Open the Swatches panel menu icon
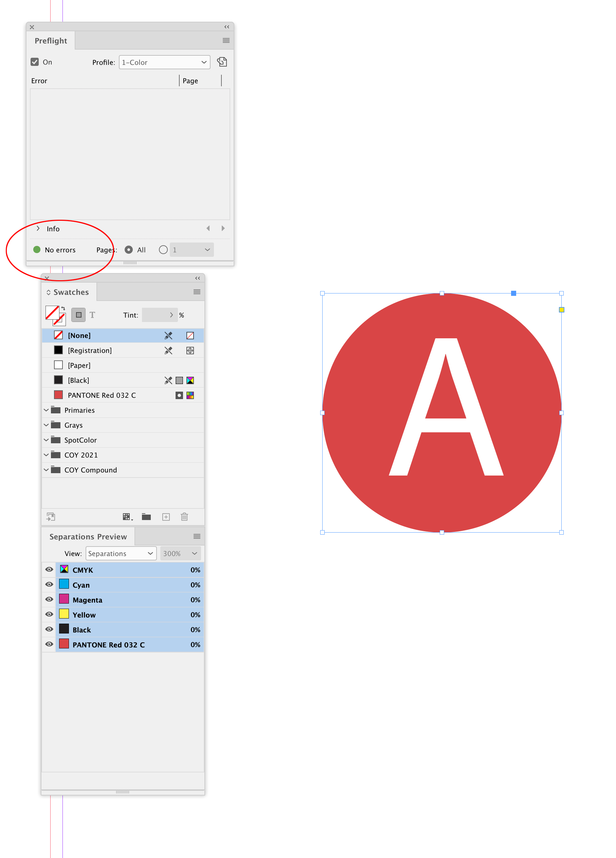The width and height of the screenshot is (616, 858). click(x=197, y=291)
